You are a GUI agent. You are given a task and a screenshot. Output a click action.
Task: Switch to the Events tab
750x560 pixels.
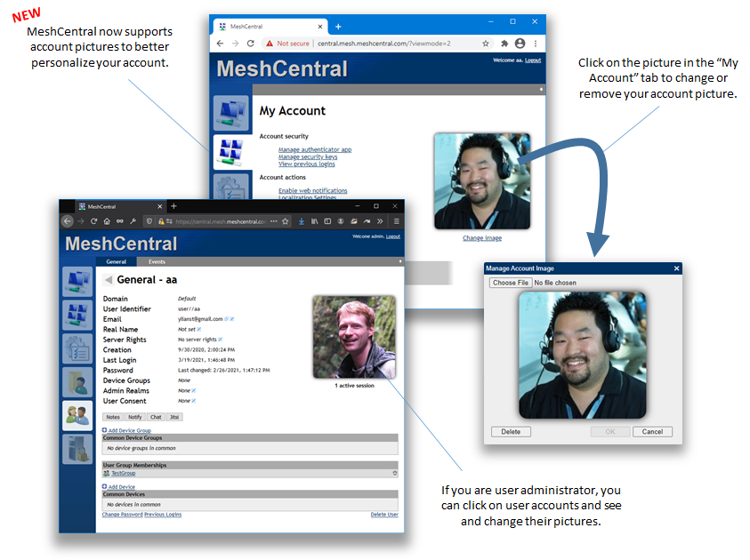156,261
